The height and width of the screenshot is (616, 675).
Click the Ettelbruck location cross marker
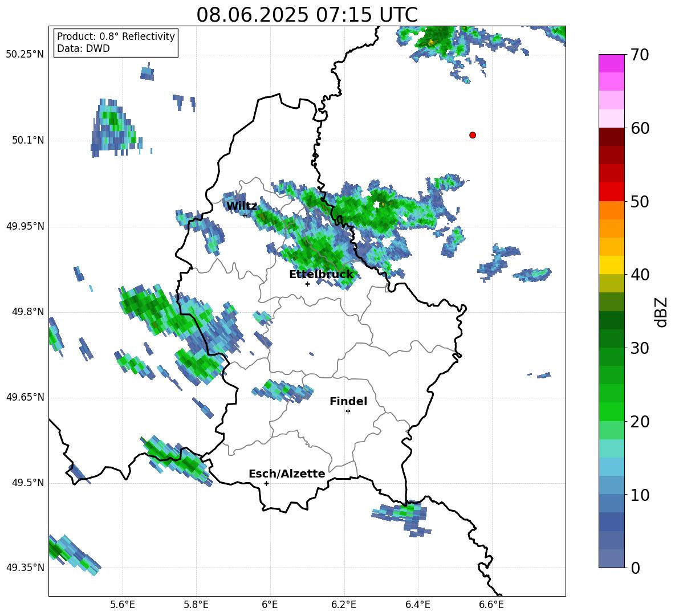point(307,284)
